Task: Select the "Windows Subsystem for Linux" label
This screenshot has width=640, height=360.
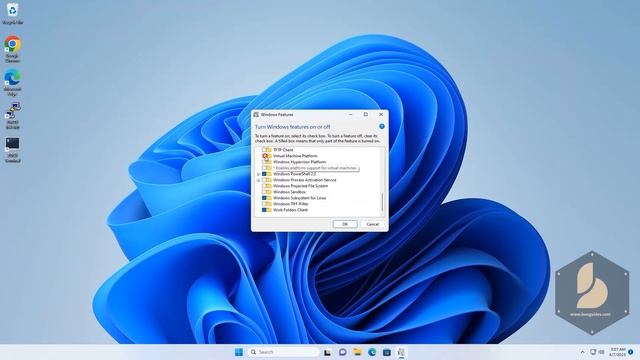Action: 300,198
